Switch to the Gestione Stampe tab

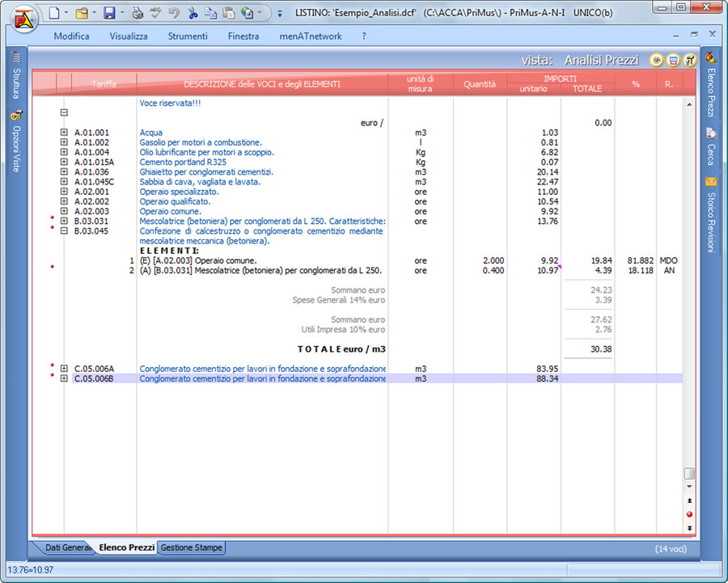click(192, 548)
